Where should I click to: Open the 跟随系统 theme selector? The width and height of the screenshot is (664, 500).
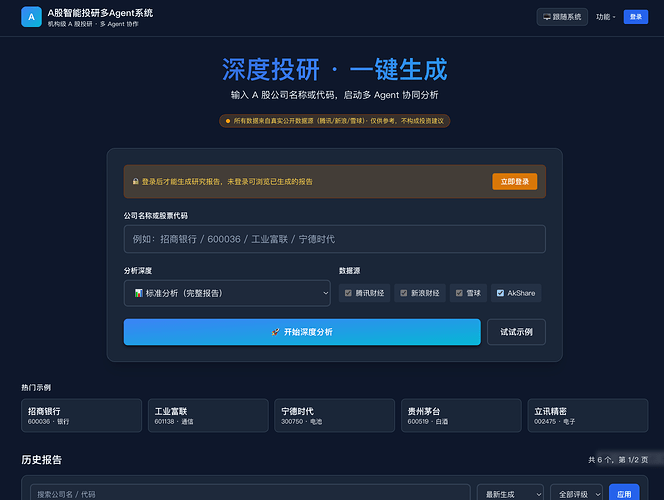tap(562, 17)
